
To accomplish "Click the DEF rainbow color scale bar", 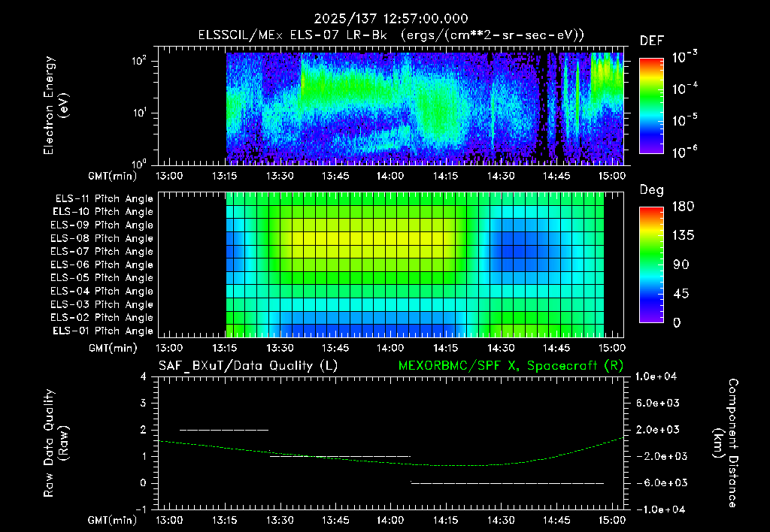I will click(x=651, y=106).
